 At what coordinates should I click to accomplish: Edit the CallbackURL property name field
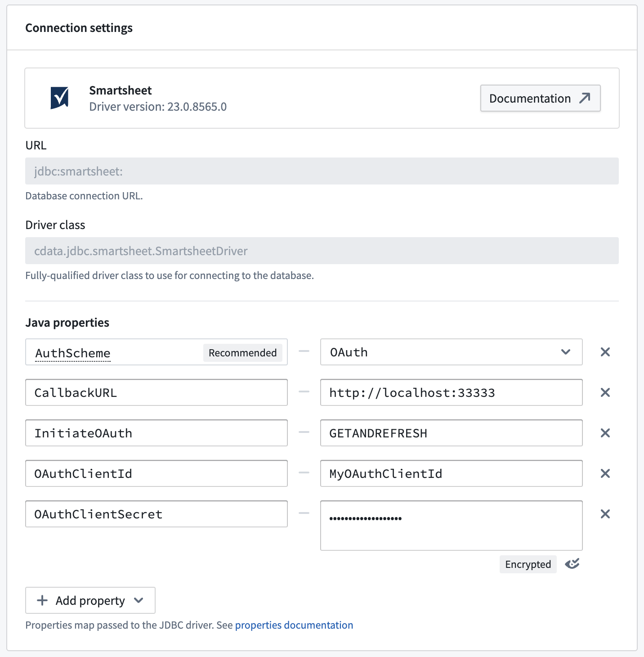pos(156,392)
